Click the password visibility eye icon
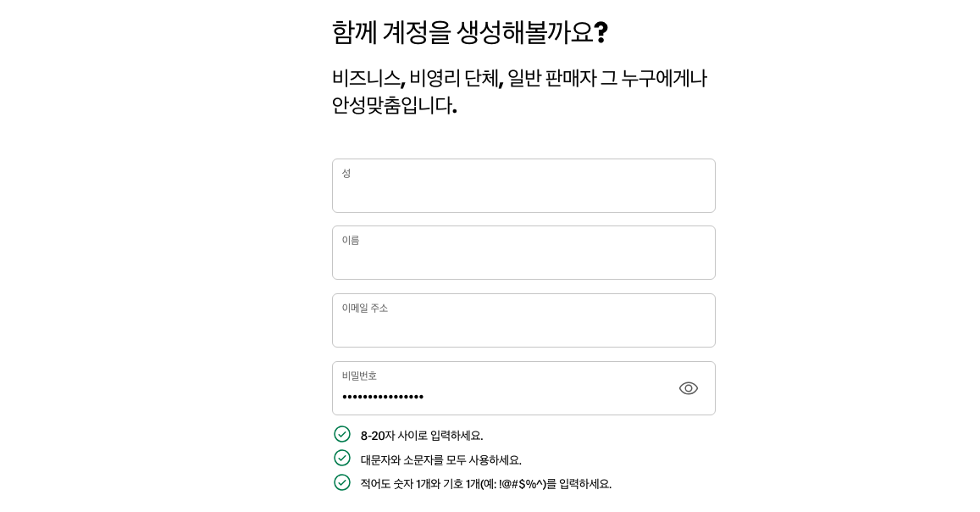The image size is (980, 512). point(689,388)
